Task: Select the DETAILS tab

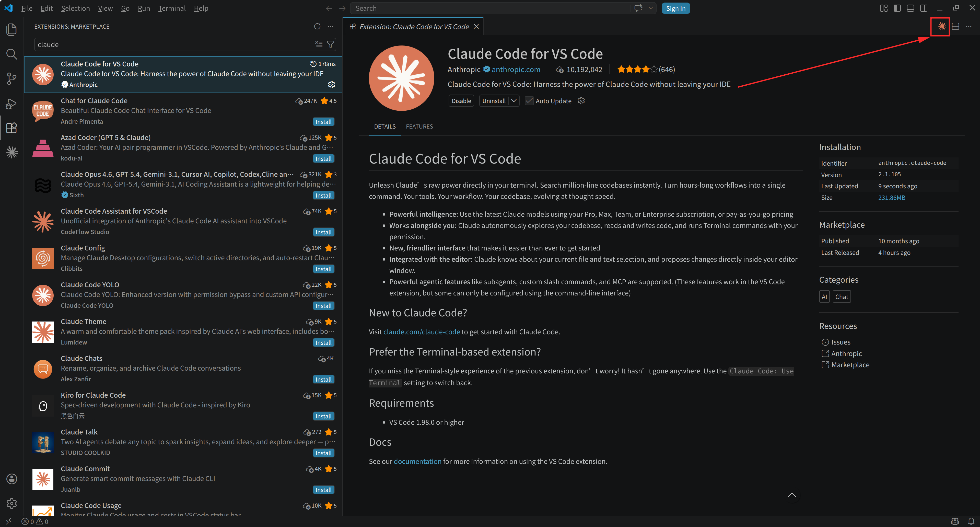Action: click(x=385, y=126)
